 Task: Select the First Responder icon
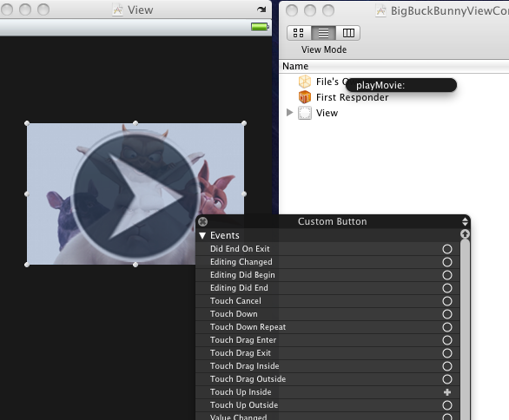[305, 97]
